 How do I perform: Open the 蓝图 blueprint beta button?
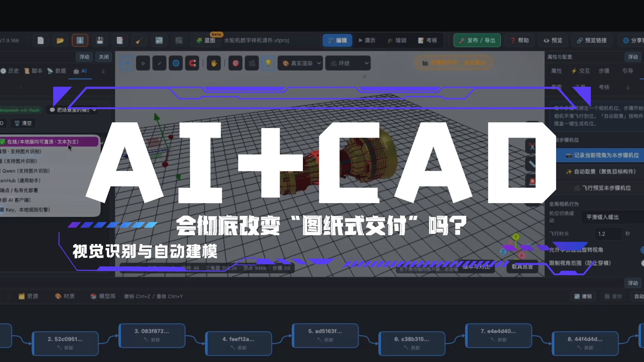[x=206, y=40]
